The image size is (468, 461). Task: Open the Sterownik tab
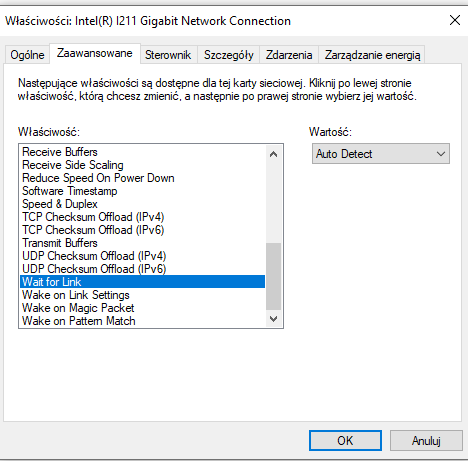(x=168, y=55)
